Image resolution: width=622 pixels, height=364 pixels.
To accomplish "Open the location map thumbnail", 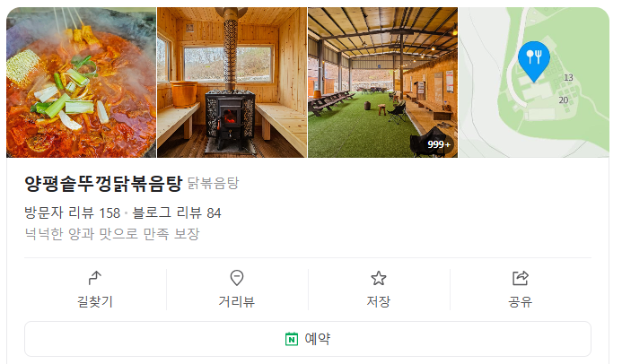I will click(534, 82).
